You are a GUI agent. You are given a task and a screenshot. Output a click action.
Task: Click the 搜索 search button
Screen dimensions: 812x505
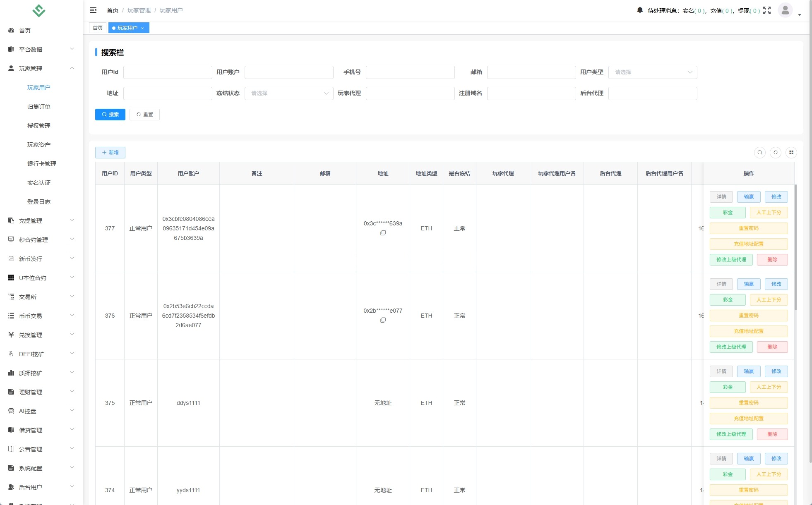(110, 115)
